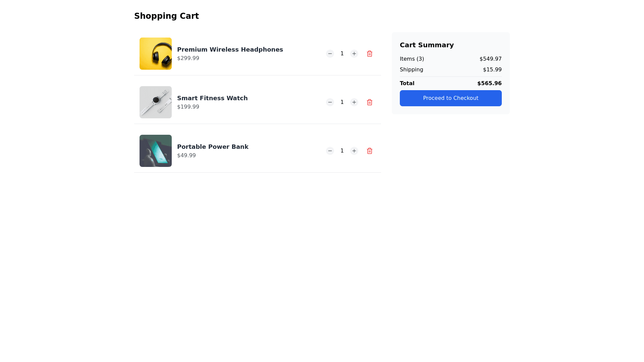This screenshot has height=362, width=644.
Task: Open Premium Wireless Headphones product title
Action: (x=230, y=50)
